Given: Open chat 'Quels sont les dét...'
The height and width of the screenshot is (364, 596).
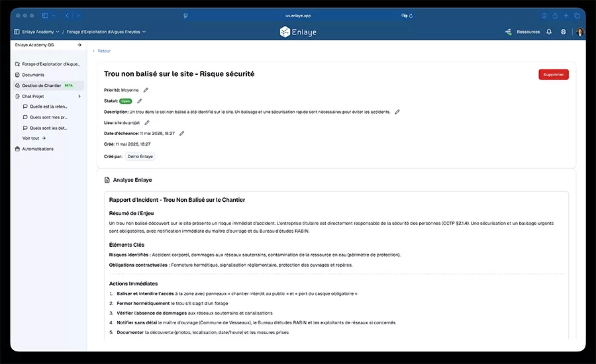Looking at the screenshot, I should tap(48, 128).
